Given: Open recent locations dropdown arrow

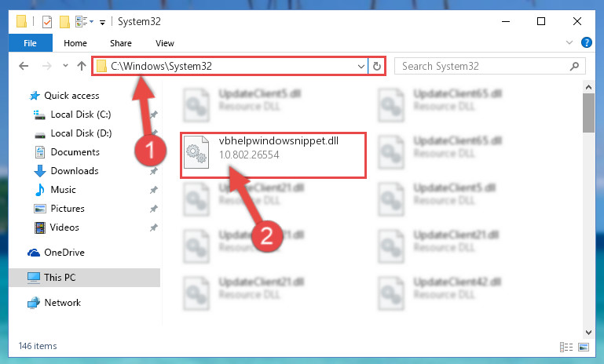Looking at the screenshot, I should pos(65,66).
